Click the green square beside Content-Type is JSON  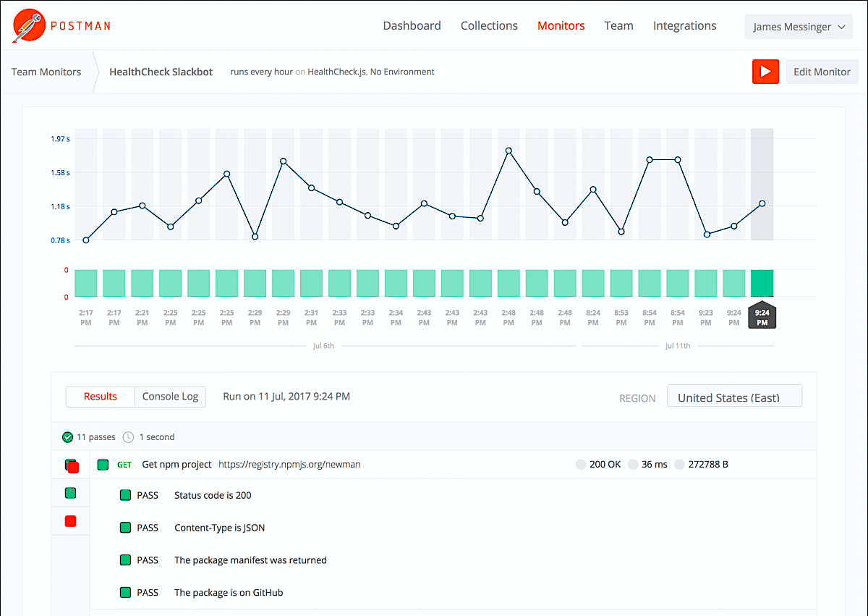[x=125, y=528]
